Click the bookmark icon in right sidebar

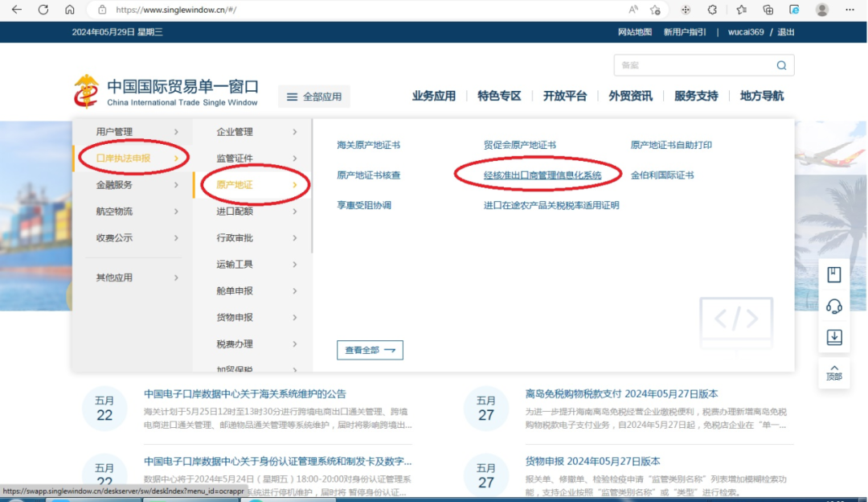834,275
